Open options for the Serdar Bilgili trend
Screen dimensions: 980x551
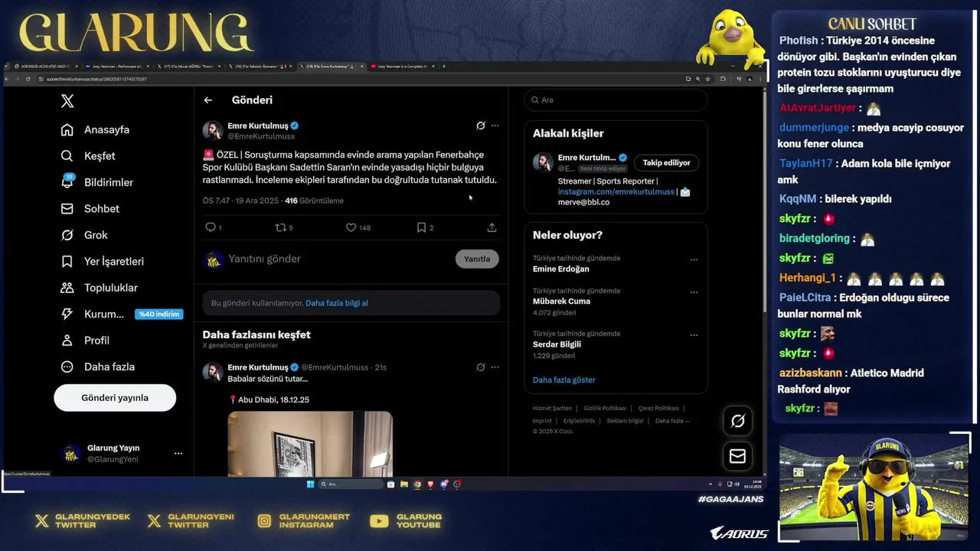click(x=694, y=335)
